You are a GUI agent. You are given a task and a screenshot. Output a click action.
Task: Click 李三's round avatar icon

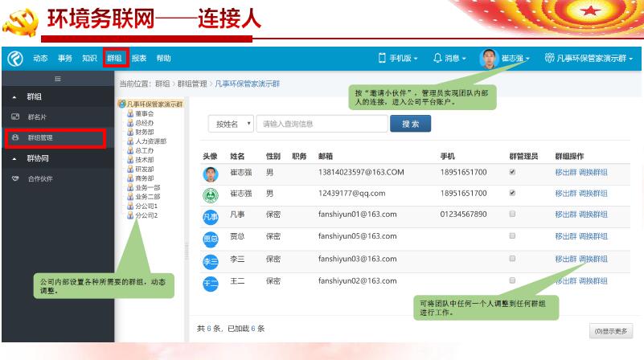point(210,260)
